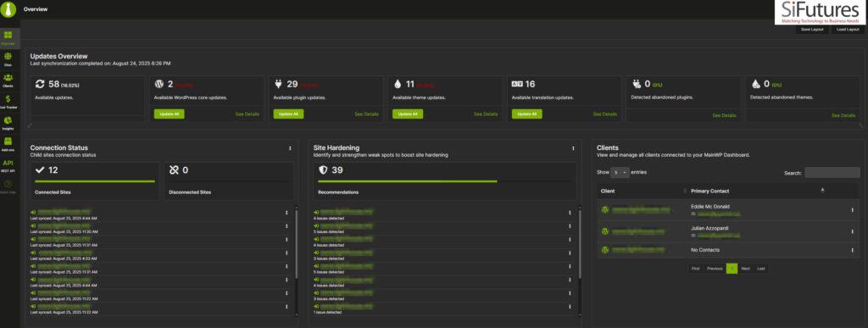Click Site Hardening site list scrollbar
This screenshot has width=868, height=328.
[580, 243]
